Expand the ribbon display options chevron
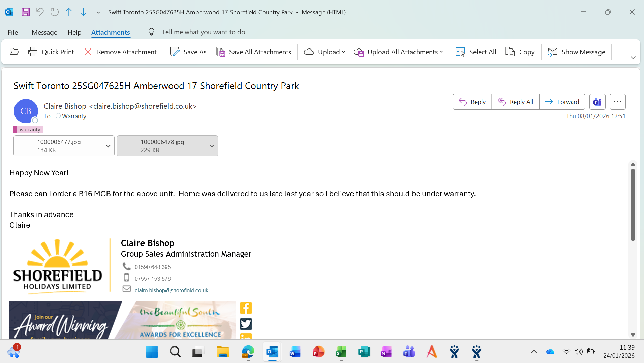The height and width of the screenshot is (363, 644). point(633,58)
